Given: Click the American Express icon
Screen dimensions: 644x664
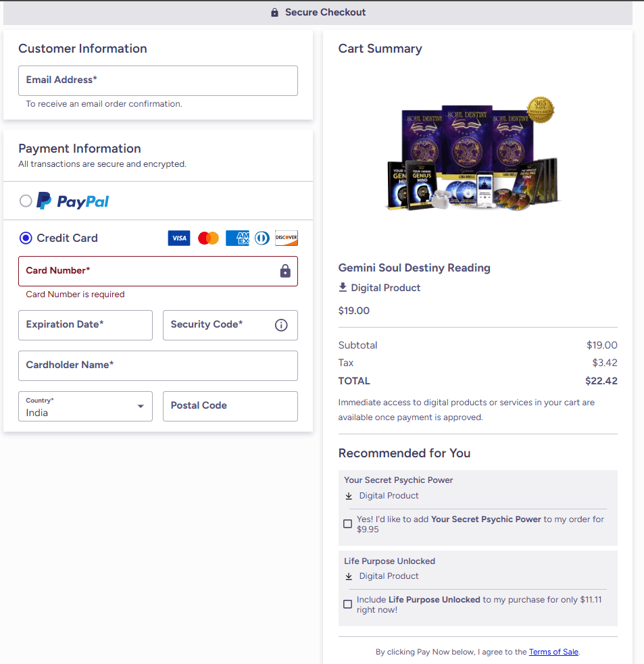Looking at the screenshot, I should tap(237, 238).
